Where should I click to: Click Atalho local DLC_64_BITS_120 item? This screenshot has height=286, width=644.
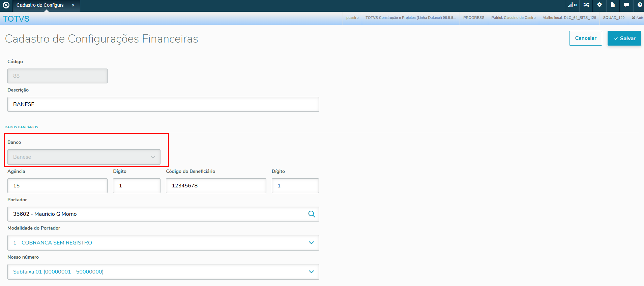click(569, 18)
